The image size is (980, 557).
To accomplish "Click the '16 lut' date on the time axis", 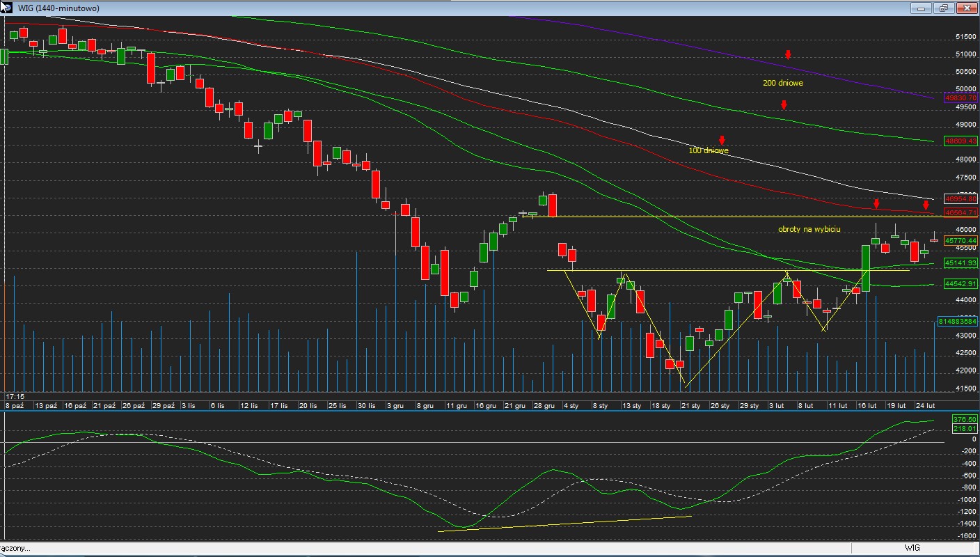I will [x=866, y=405].
